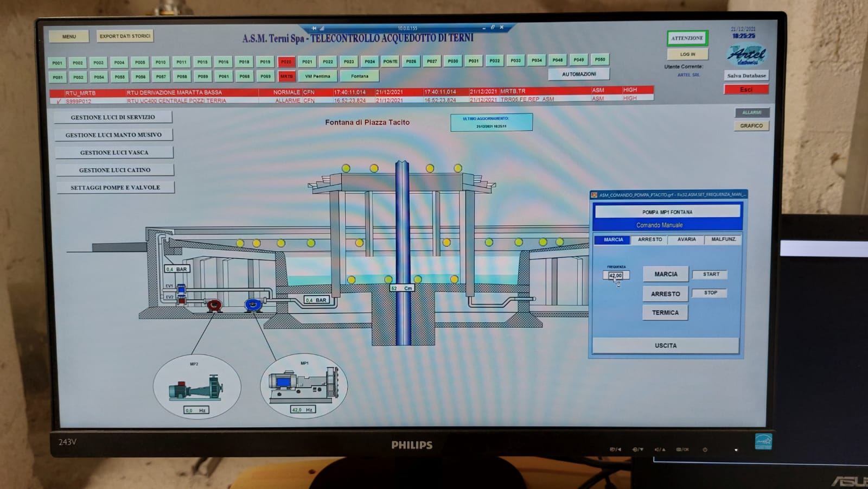Click the ATTENZIONE indicator
The image size is (868, 489).
(687, 38)
